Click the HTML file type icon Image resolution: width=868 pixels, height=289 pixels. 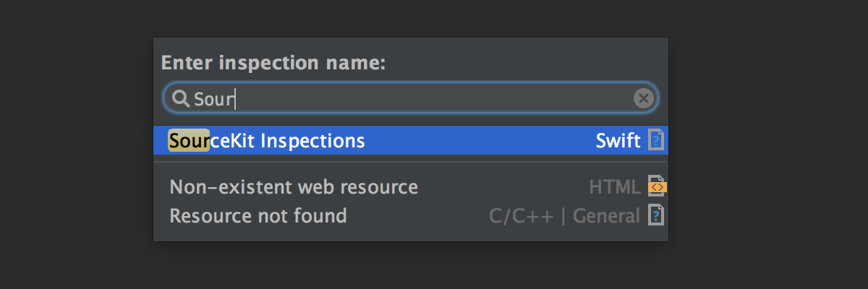[x=656, y=187]
